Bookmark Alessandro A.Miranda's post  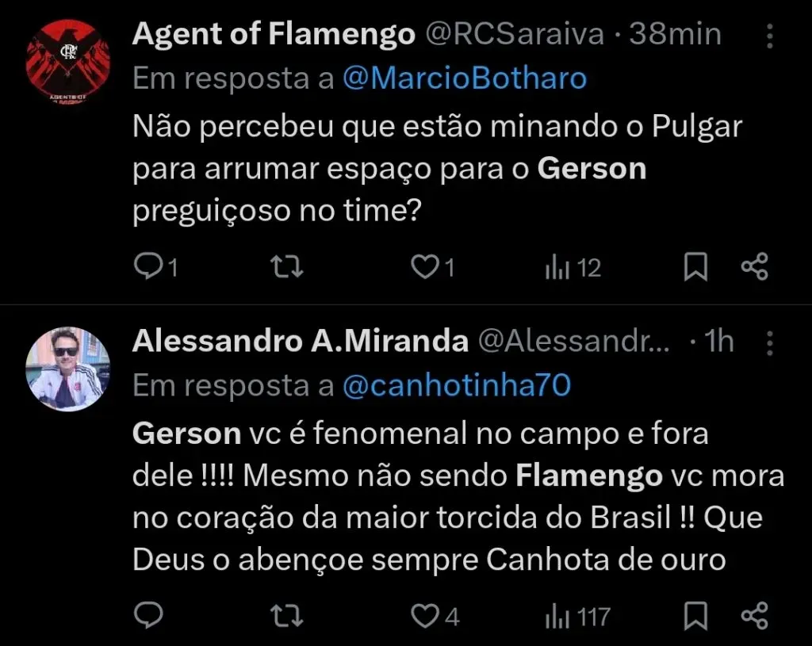(694, 615)
